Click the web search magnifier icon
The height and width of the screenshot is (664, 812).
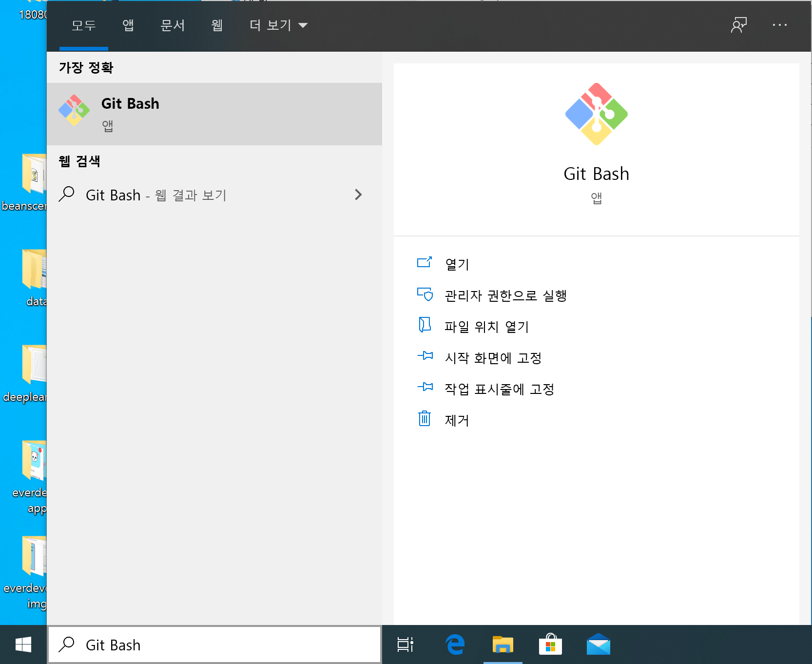[x=67, y=195]
